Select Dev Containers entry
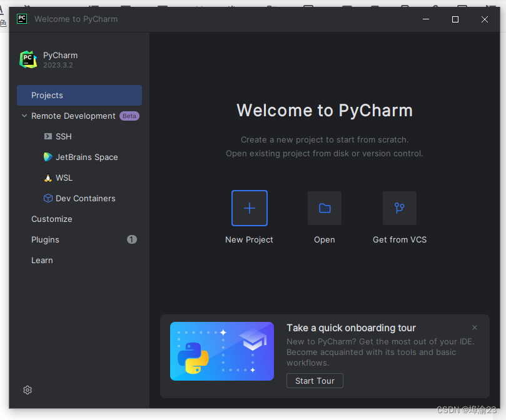 (x=79, y=198)
